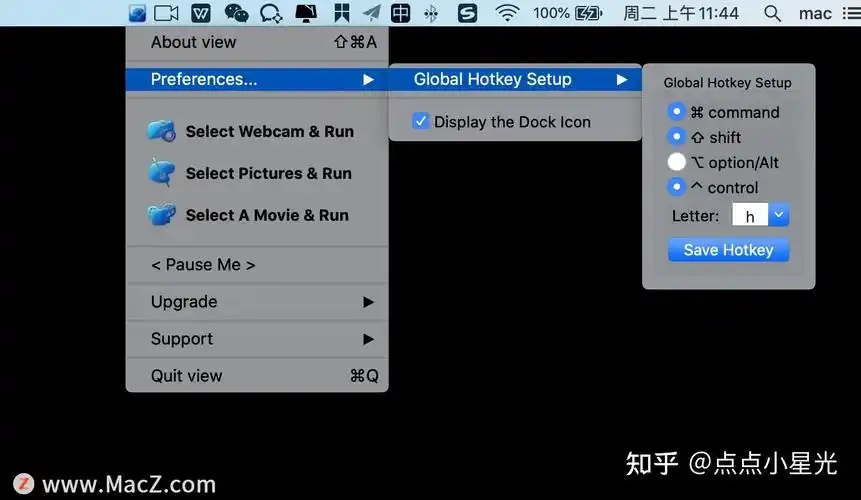Expand the Support submenu arrow
Viewport: 861px width, 500px height.
point(368,339)
